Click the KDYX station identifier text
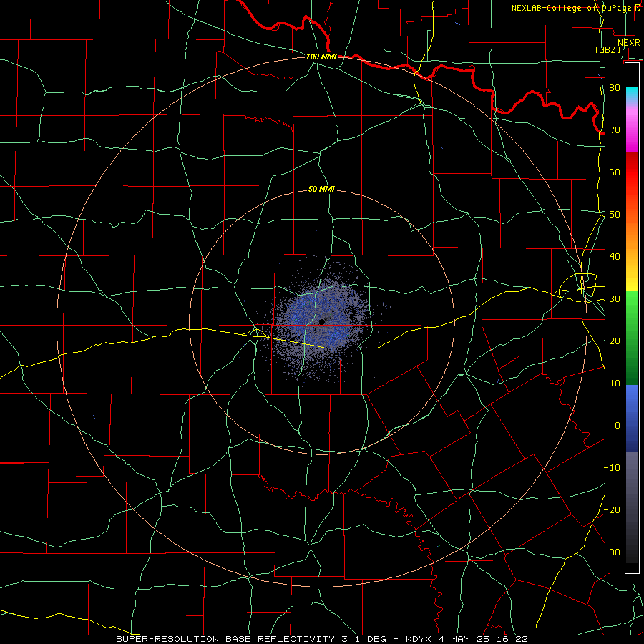This screenshot has height=644, width=644. (419, 639)
